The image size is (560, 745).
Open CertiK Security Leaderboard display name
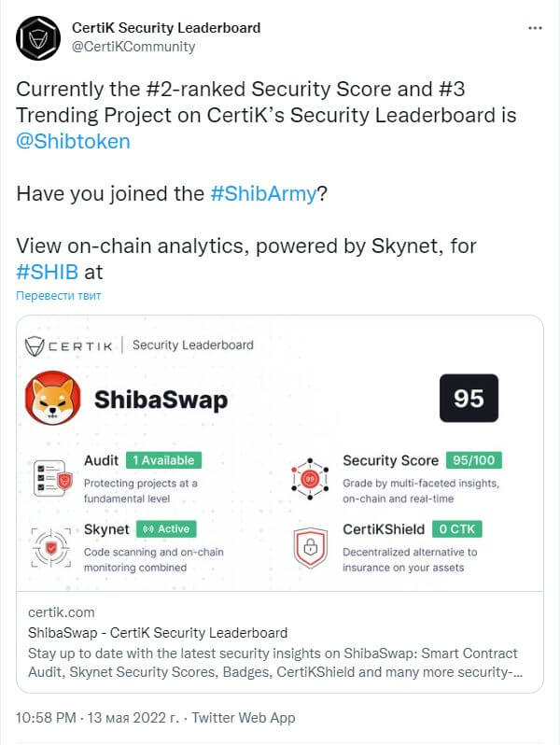[x=166, y=28]
